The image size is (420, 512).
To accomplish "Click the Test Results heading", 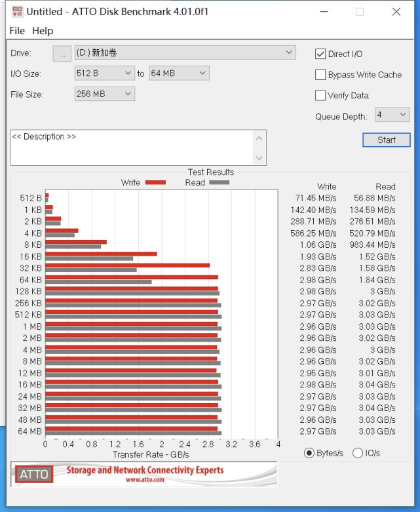I will click(x=211, y=172).
